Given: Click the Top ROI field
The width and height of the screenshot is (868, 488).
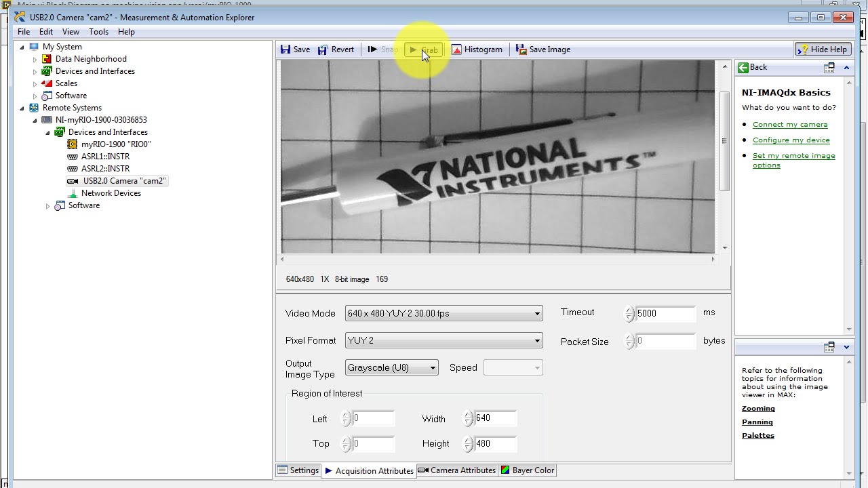Looking at the screenshot, I should point(373,444).
